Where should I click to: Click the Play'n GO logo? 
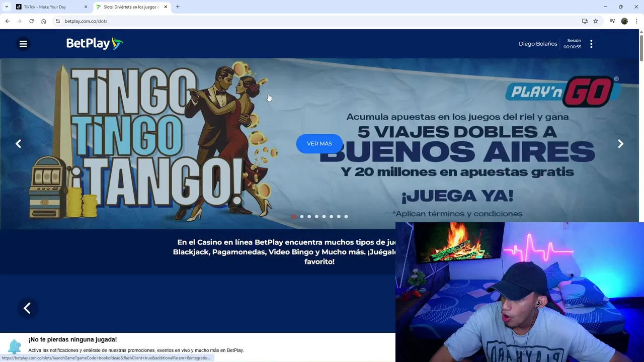[562, 92]
